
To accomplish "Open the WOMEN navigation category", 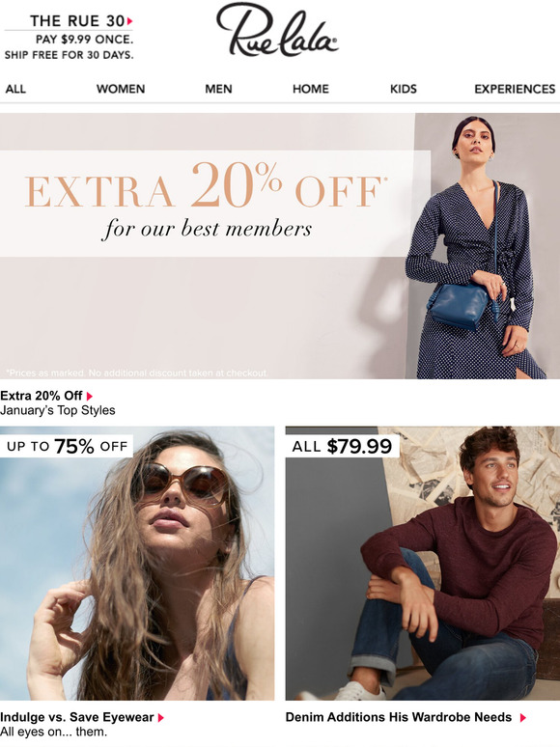I will tap(121, 89).
